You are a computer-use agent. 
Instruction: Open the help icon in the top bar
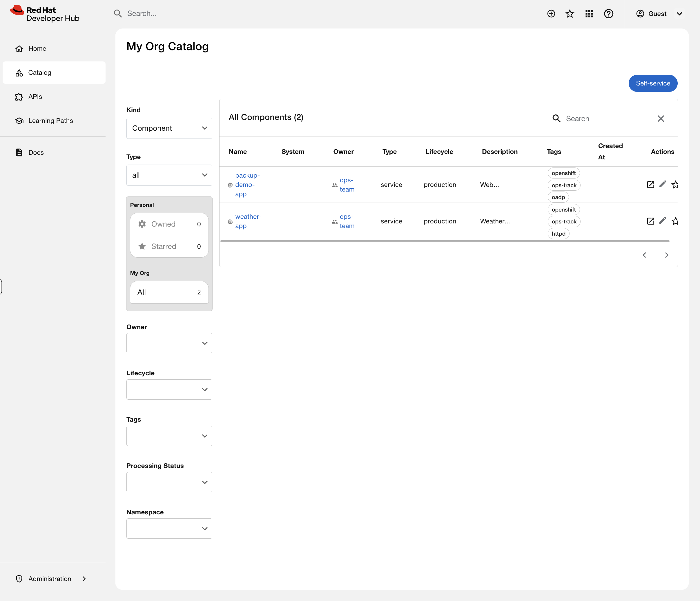608,14
